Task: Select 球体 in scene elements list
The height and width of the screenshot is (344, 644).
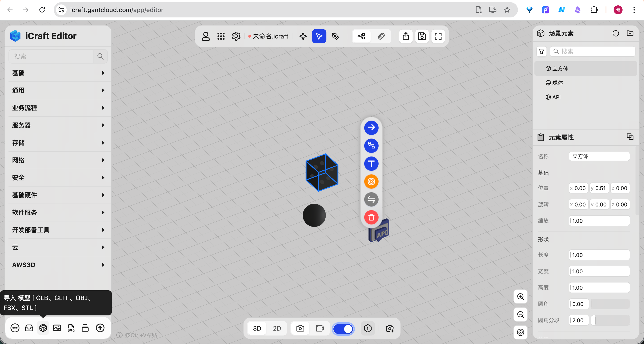Action: pos(557,83)
